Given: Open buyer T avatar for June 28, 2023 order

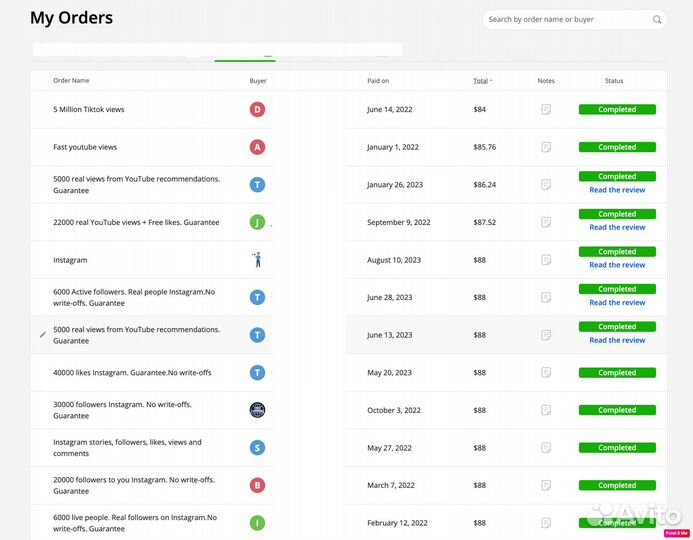Looking at the screenshot, I should (x=257, y=297).
